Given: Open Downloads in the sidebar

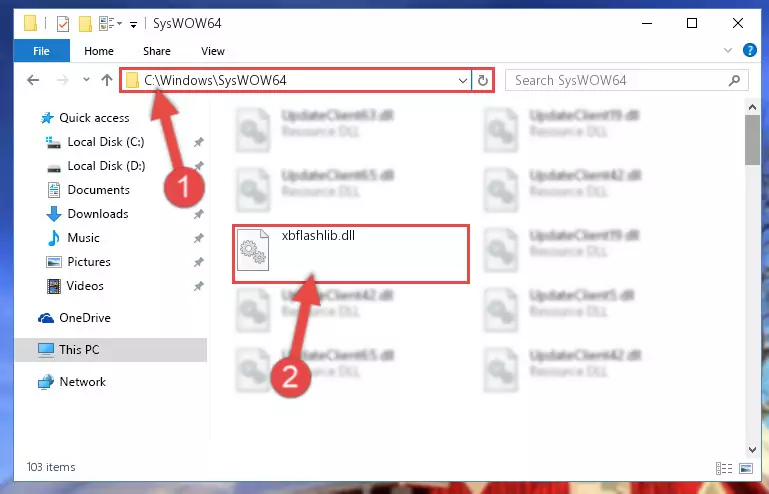Looking at the screenshot, I should pyautogui.click(x=98, y=214).
